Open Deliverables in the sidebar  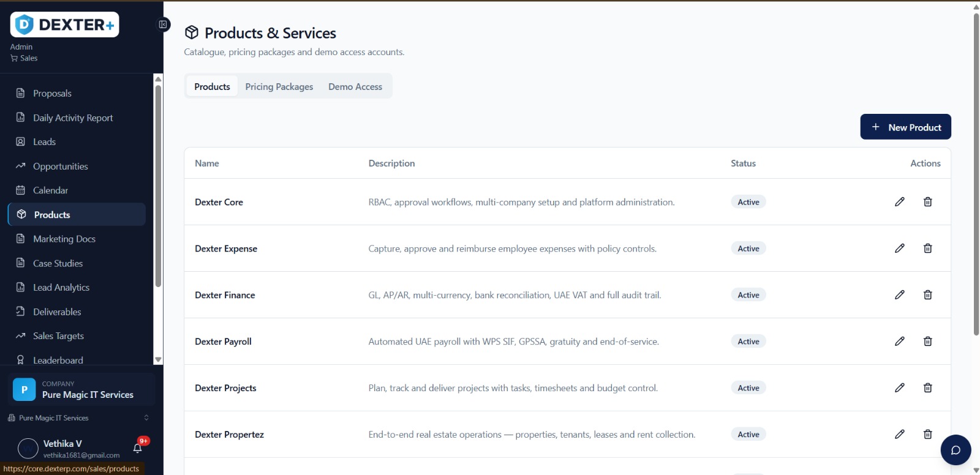coord(77,312)
